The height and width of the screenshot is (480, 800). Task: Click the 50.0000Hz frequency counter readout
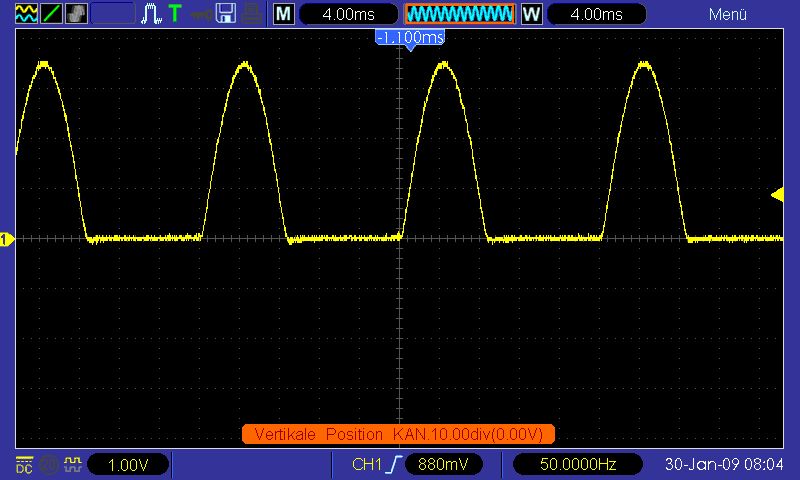click(578, 464)
